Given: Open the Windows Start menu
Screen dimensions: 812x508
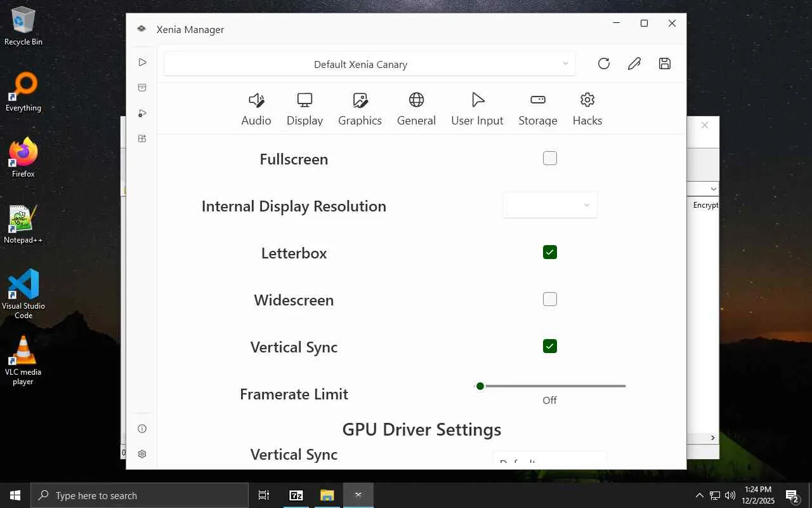Looking at the screenshot, I should [x=15, y=495].
